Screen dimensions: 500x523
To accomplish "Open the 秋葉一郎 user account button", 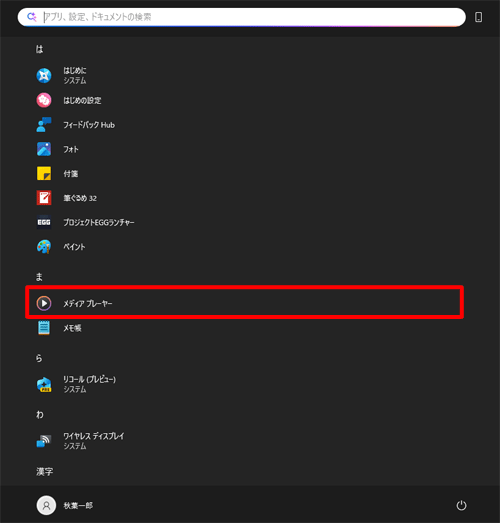I will (x=65, y=505).
